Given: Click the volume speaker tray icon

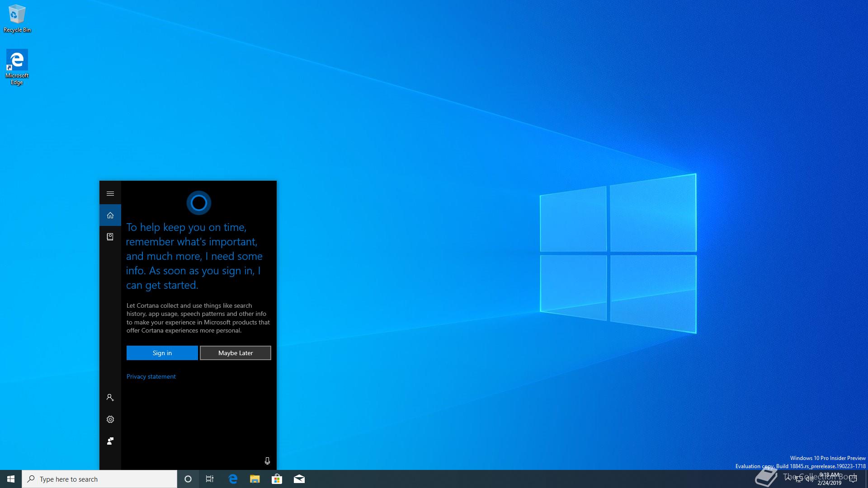Looking at the screenshot, I should click(x=810, y=479).
